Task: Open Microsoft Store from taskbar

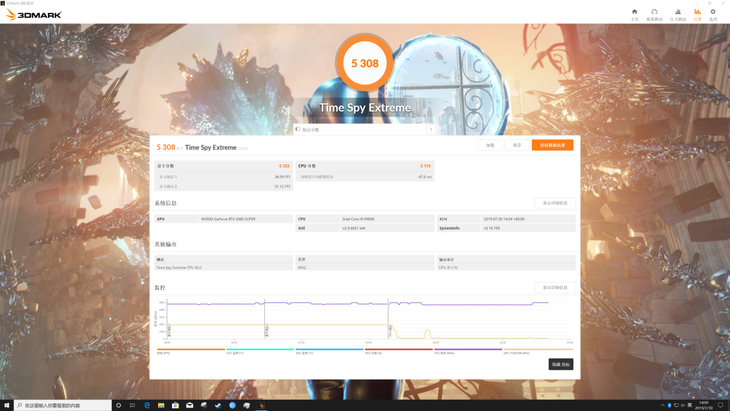Action: tap(176, 405)
